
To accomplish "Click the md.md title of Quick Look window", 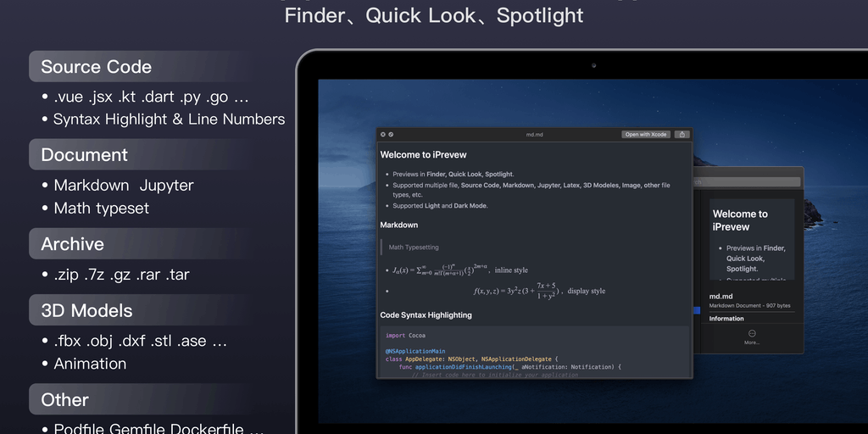I will (534, 135).
